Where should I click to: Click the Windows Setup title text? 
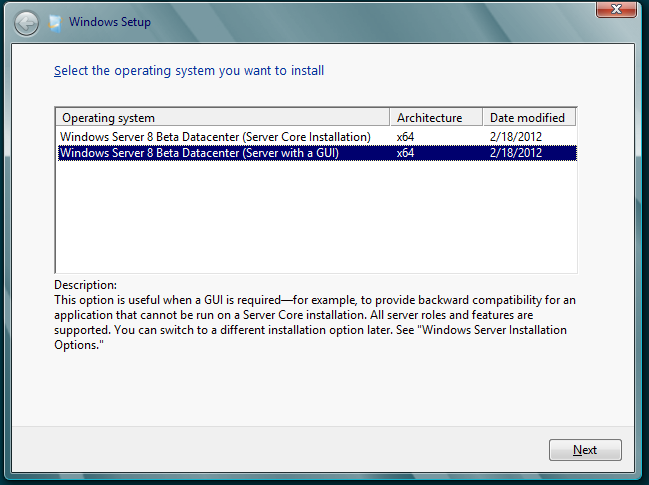tap(110, 22)
